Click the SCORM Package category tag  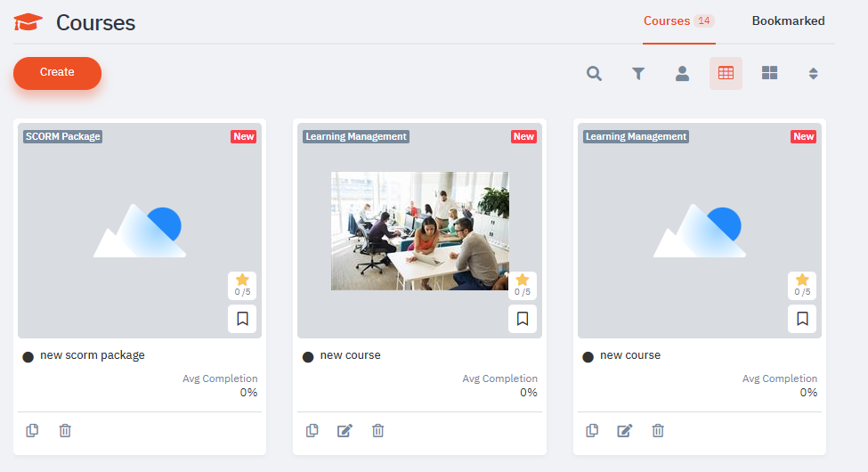pos(62,136)
